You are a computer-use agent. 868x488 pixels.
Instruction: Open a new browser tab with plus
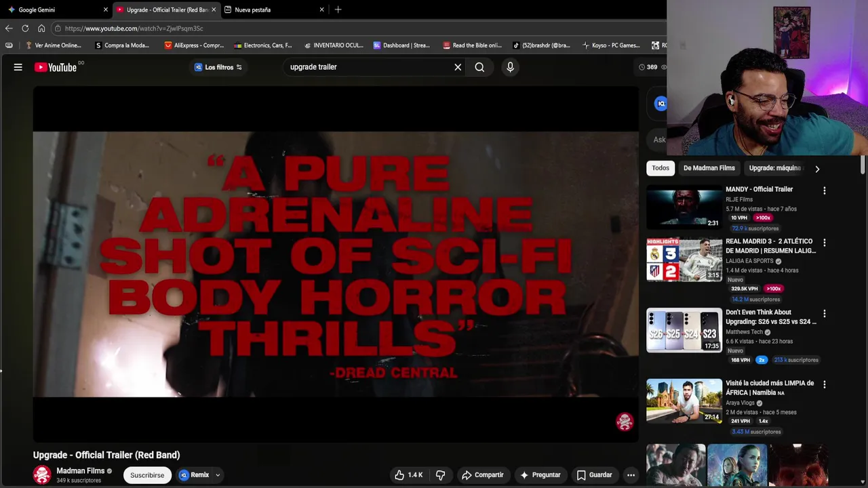click(338, 9)
